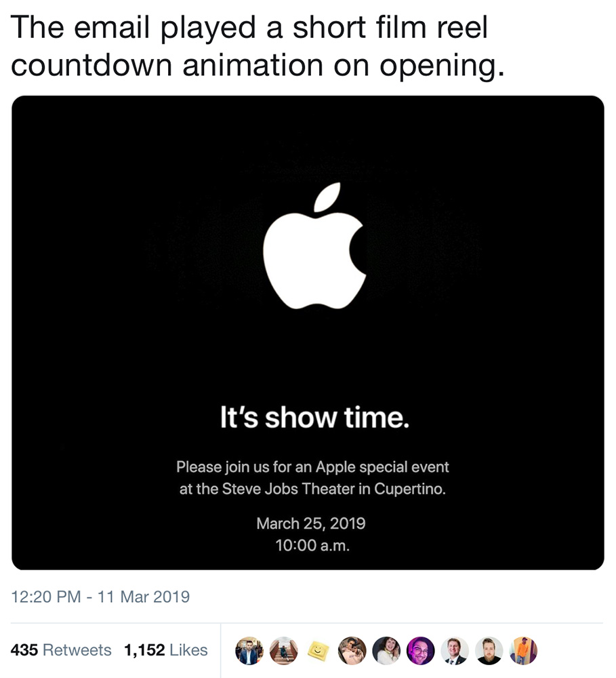Click the purple-tinted face avatar
The image size is (616, 678).
(420, 650)
